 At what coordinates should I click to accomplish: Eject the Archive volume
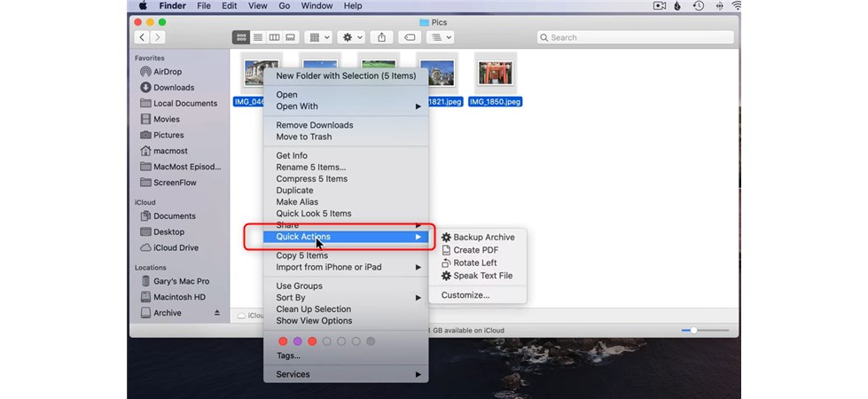[217, 313]
